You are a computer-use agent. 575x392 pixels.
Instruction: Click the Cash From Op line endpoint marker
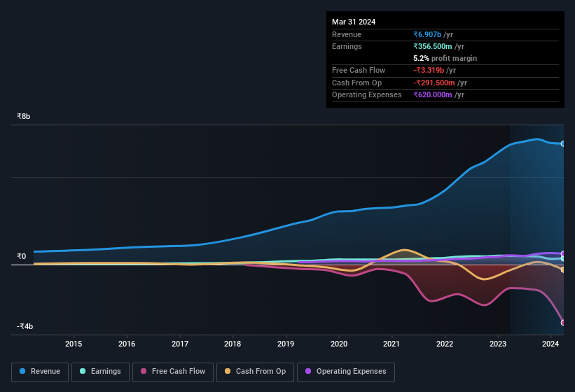(563, 269)
